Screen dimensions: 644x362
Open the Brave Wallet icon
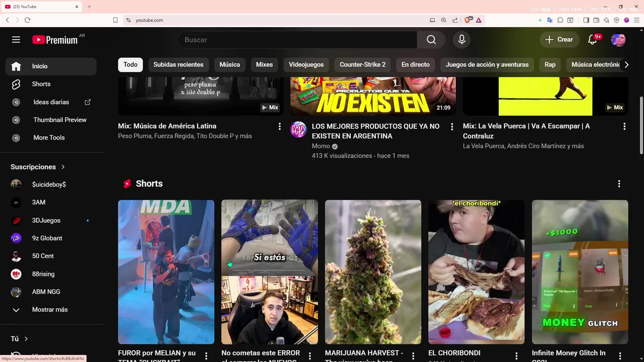(596, 20)
